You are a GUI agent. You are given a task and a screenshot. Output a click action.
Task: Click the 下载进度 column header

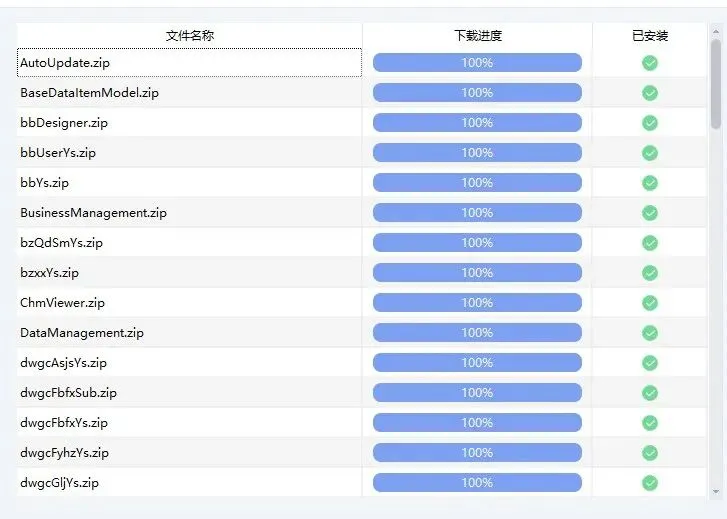pos(478,36)
